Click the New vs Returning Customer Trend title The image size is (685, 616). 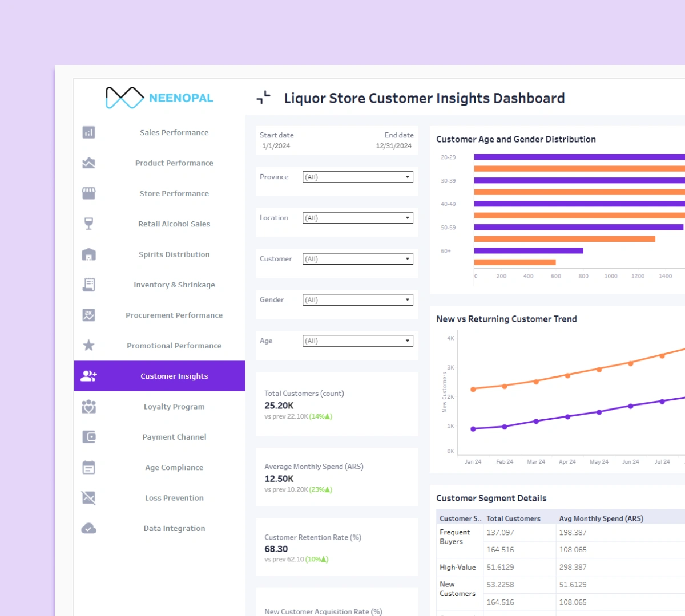(x=506, y=319)
